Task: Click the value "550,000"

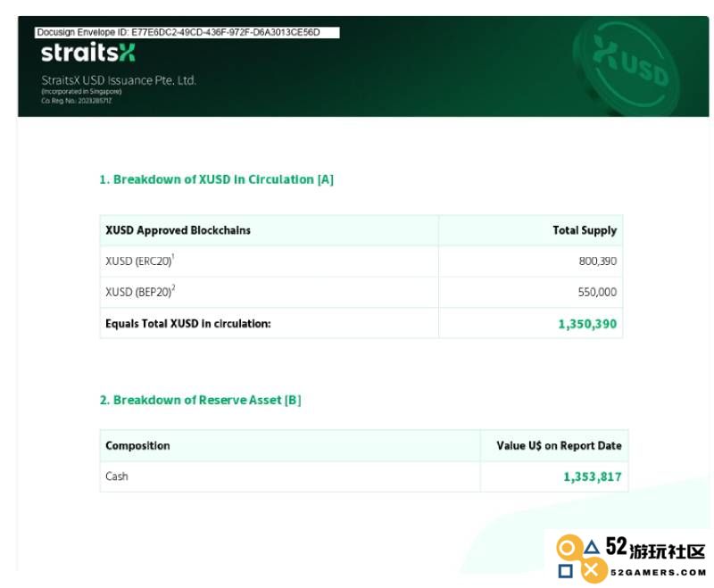Action: click(x=597, y=292)
